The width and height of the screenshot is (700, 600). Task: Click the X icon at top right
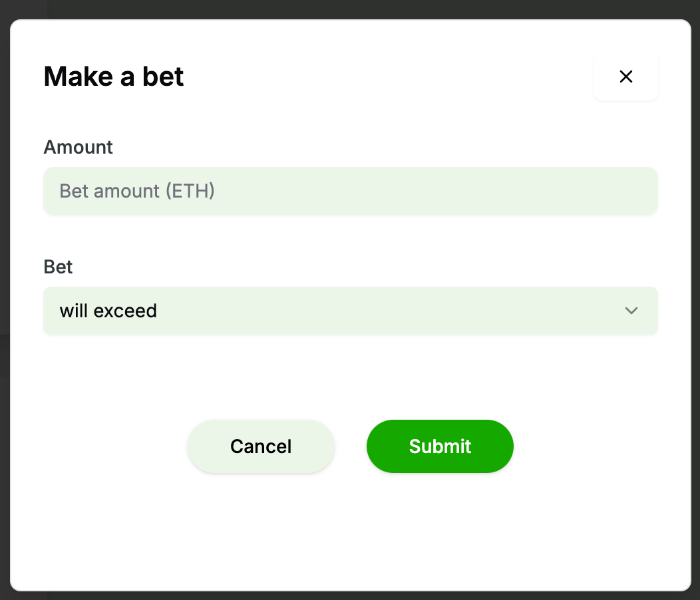click(626, 76)
